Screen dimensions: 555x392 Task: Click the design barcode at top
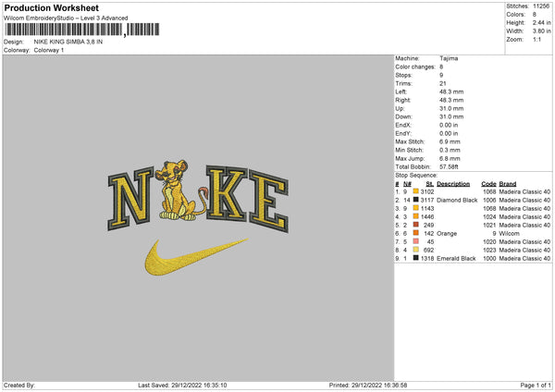click(x=81, y=30)
